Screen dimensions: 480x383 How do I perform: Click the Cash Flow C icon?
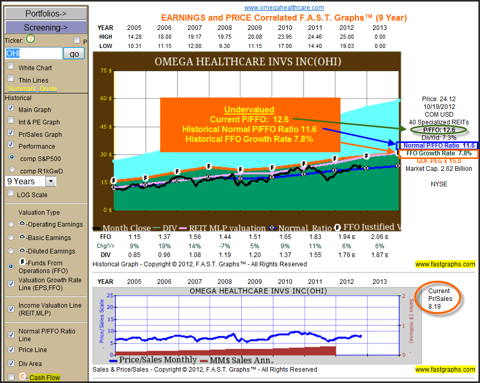coord(23,376)
